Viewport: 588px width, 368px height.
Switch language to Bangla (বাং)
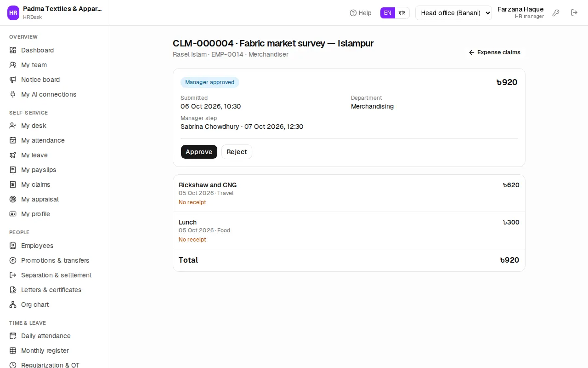click(x=402, y=13)
